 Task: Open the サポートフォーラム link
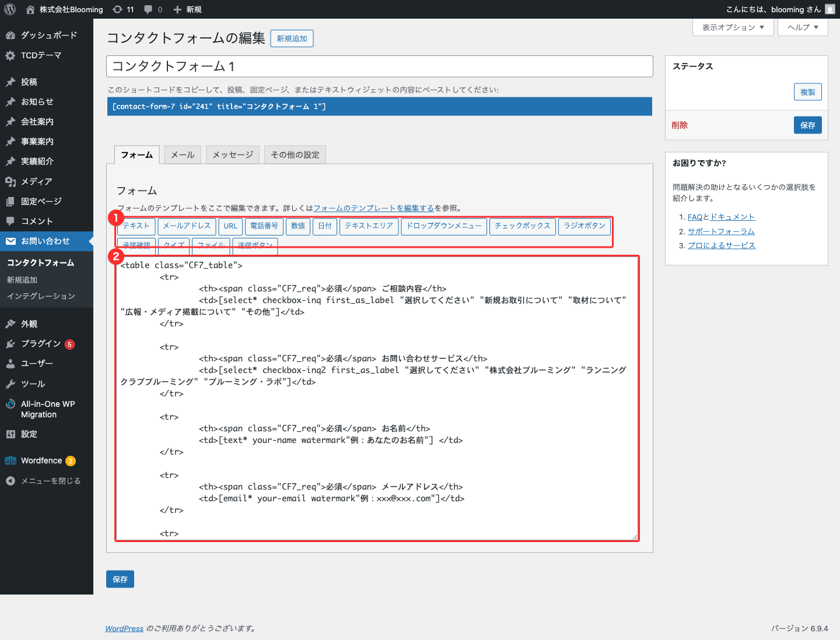tap(721, 231)
